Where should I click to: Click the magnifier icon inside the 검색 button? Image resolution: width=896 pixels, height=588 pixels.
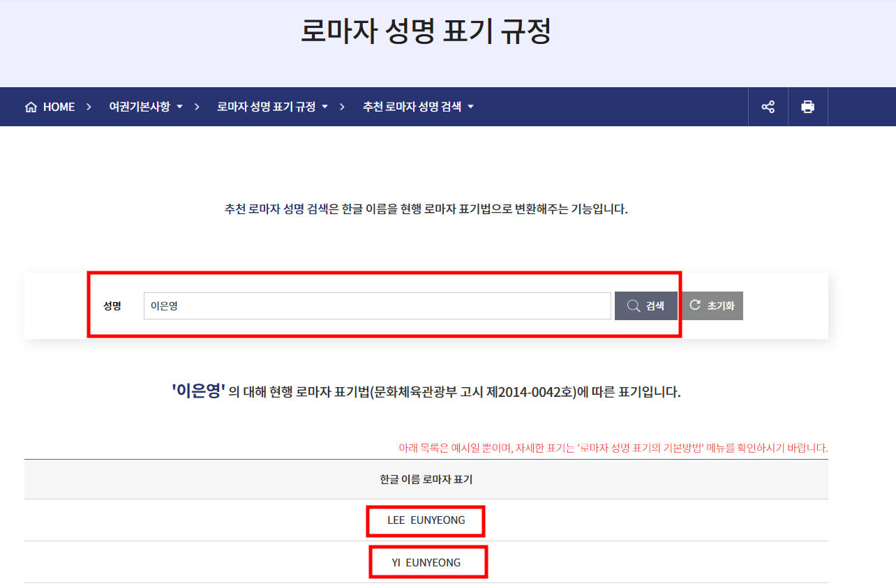632,306
